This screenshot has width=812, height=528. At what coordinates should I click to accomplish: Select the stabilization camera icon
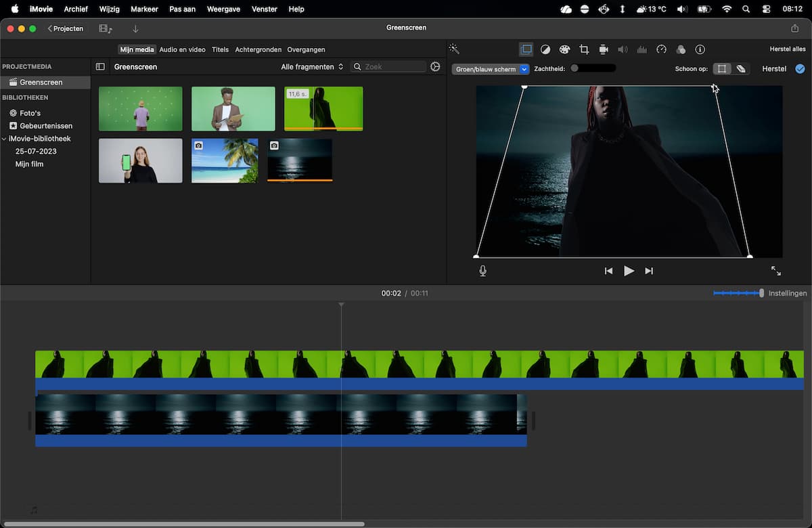tap(604, 49)
